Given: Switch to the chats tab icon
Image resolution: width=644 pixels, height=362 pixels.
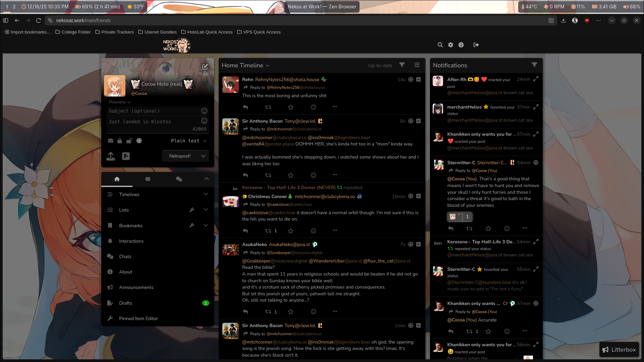Looking at the screenshot, I should (179, 179).
